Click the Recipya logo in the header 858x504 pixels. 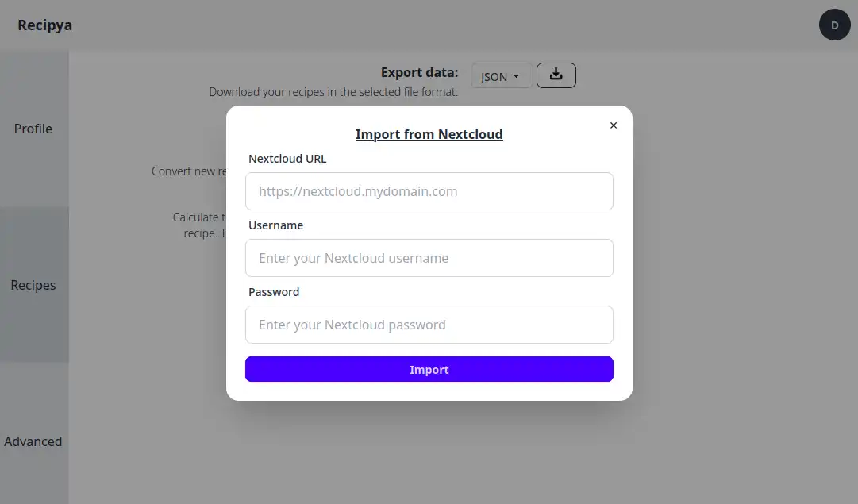45,25
